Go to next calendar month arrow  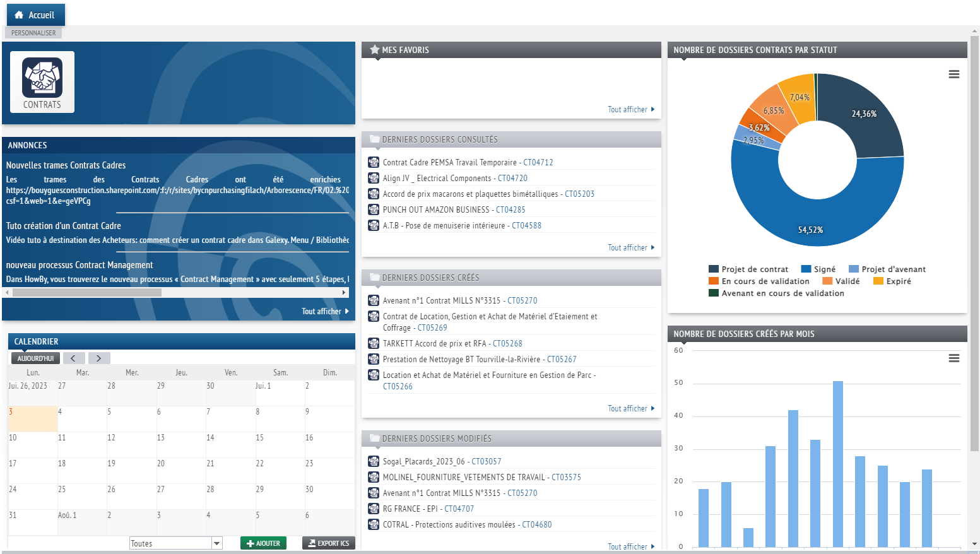99,358
